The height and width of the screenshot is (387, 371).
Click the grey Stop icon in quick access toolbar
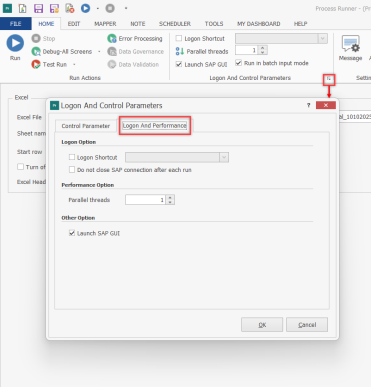click(110, 8)
